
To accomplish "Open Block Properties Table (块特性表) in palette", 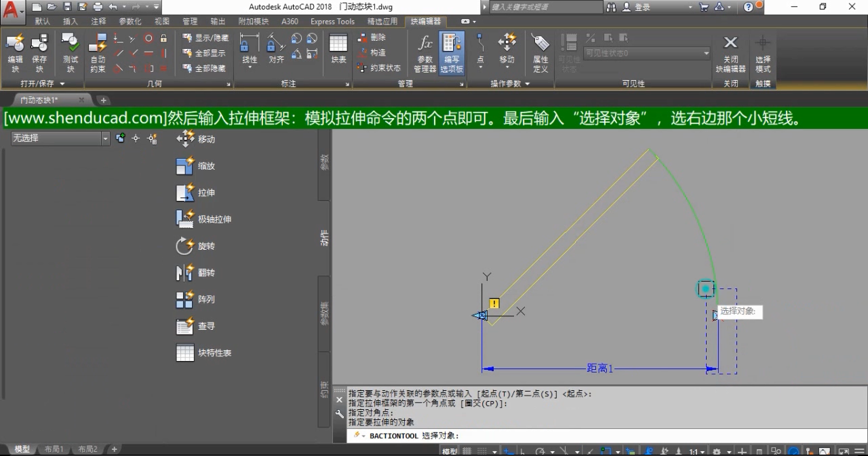I will tap(204, 353).
